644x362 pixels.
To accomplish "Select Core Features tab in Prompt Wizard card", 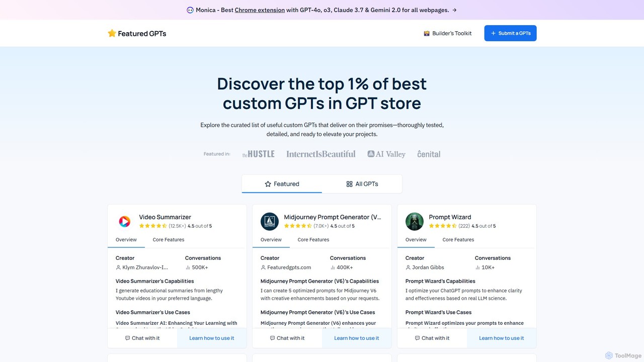I will 458,240.
